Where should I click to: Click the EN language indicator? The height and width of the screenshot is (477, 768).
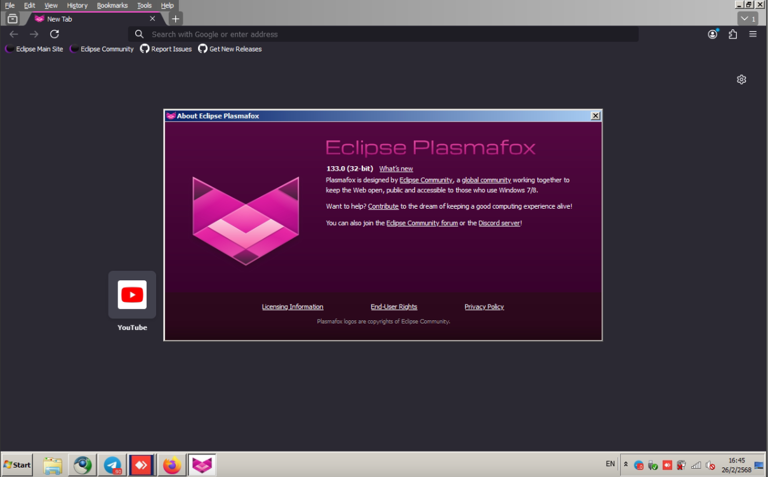pyautogui.click(x=610, y=464)
